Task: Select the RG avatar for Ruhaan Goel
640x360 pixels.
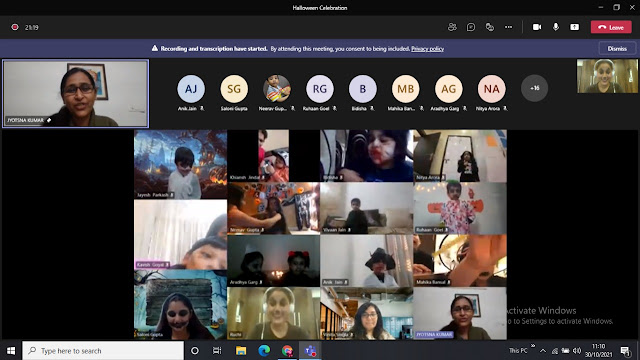Action: click(320, 89)
